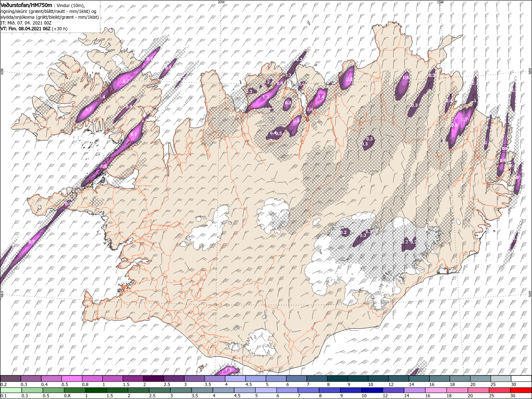Select lower legend swatch between 20 and 25

click(479, 390)
